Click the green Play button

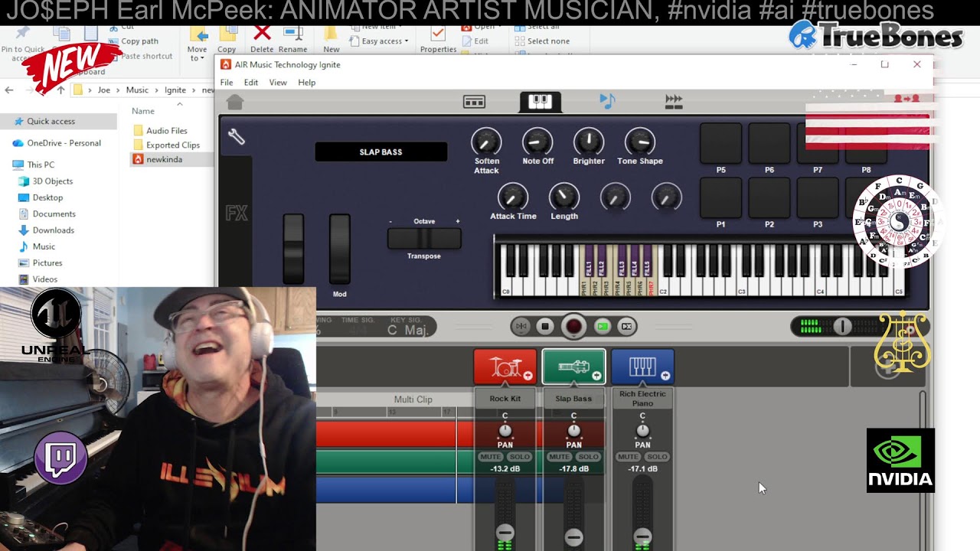[603, 326]
